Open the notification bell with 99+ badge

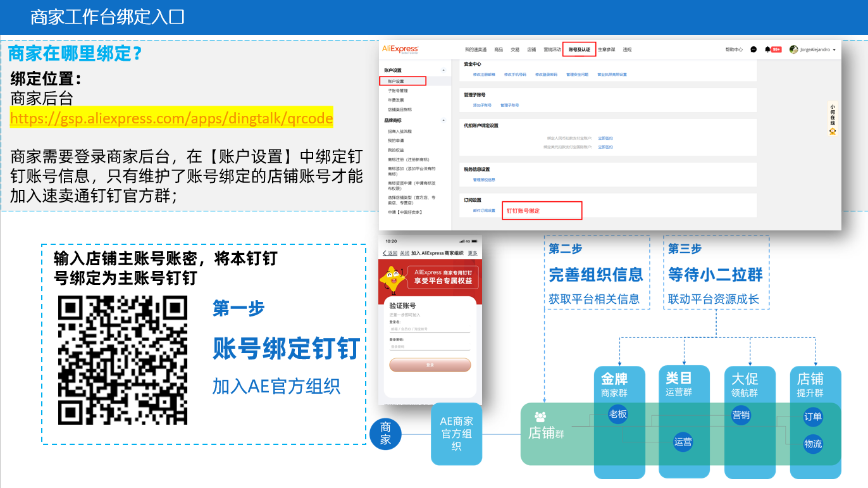click(x=772, y=49)
